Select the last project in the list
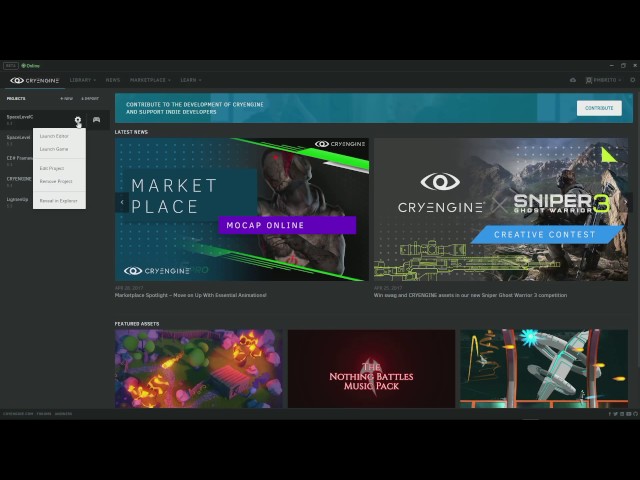The height and width of the screenshot is (480, 640). point(17,202)
